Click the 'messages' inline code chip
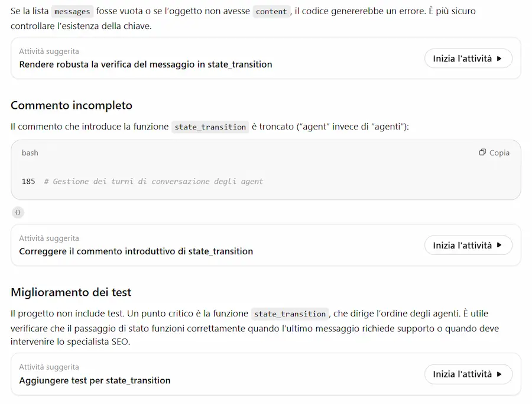Screen dimensions: 532x404 coord(72,12)
